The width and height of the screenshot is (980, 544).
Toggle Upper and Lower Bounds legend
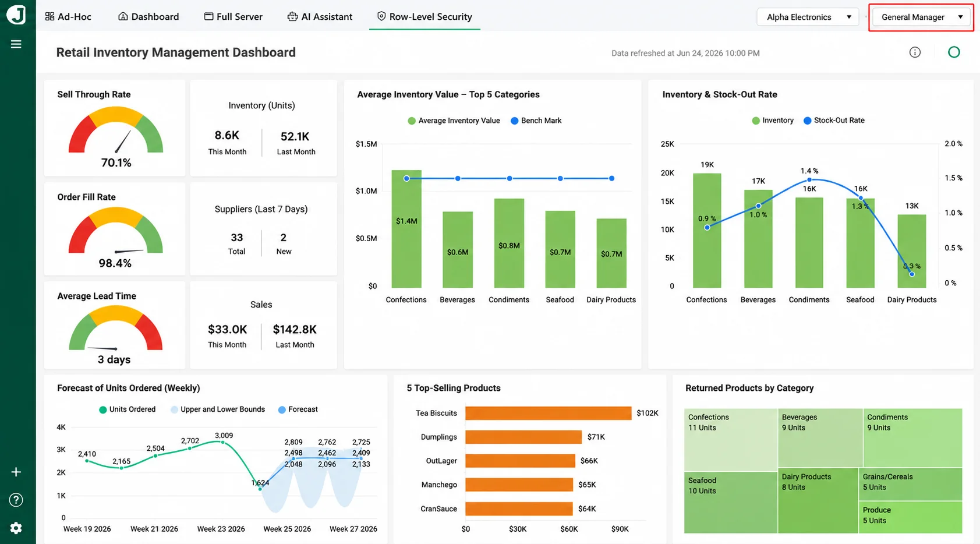[x=217, y=409]
